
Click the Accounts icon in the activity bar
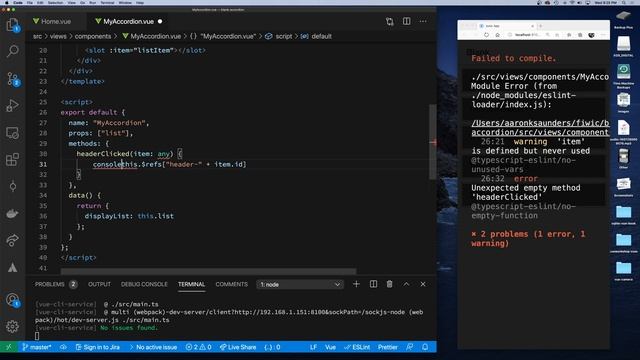13,300
